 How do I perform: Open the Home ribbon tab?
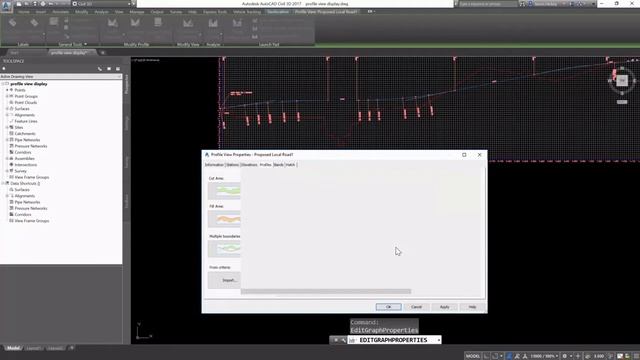pos(24,12)
